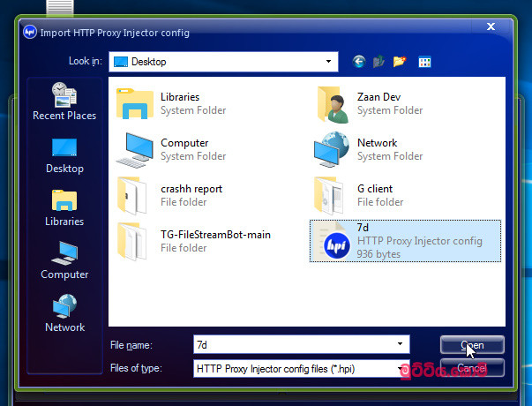Select the TG-FileStreamBot-main folder icon

point(132,241)
